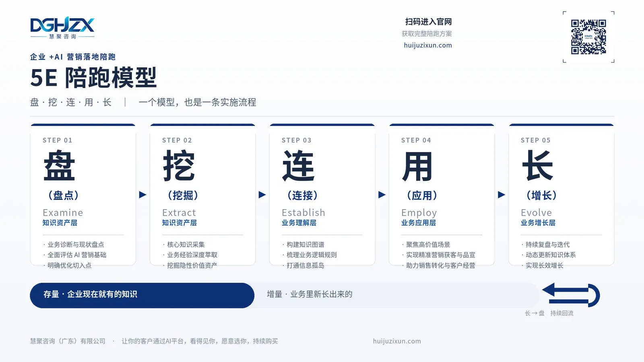Click the STEP 01 label
The image size is (644, 362).
(58, 140)
